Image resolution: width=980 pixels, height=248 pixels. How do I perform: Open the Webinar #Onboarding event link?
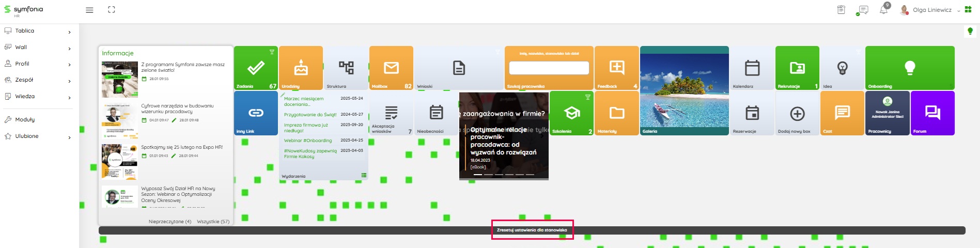[308, 141]
